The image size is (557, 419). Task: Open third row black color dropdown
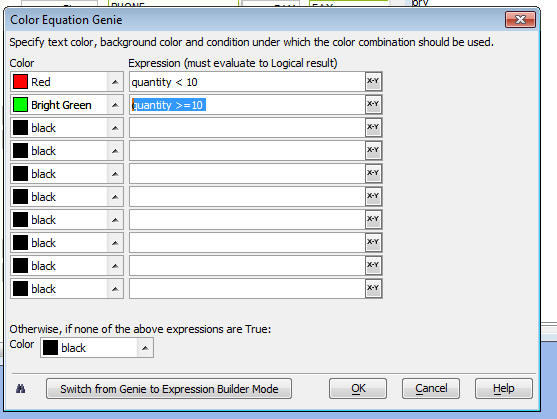coord(115,128)
